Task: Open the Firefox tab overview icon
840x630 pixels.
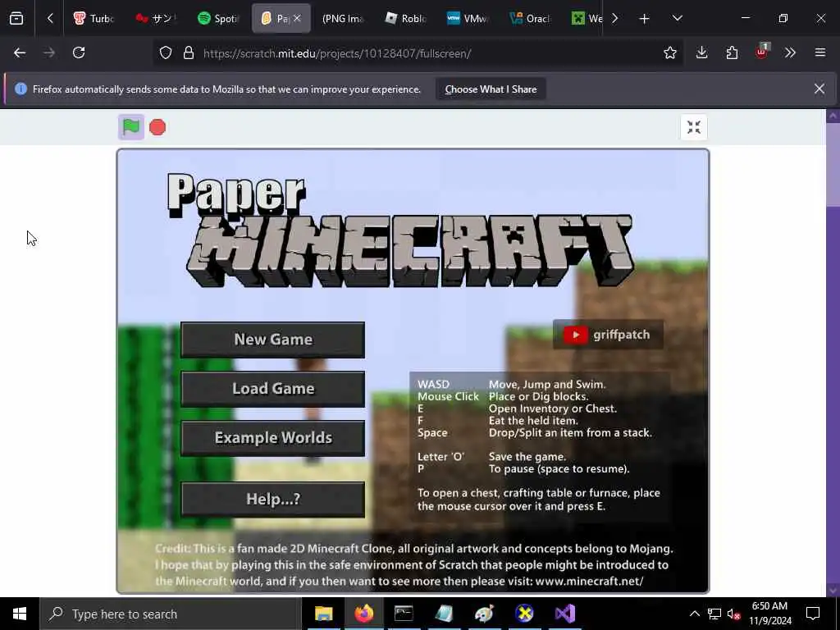Action: pos(16,18)
